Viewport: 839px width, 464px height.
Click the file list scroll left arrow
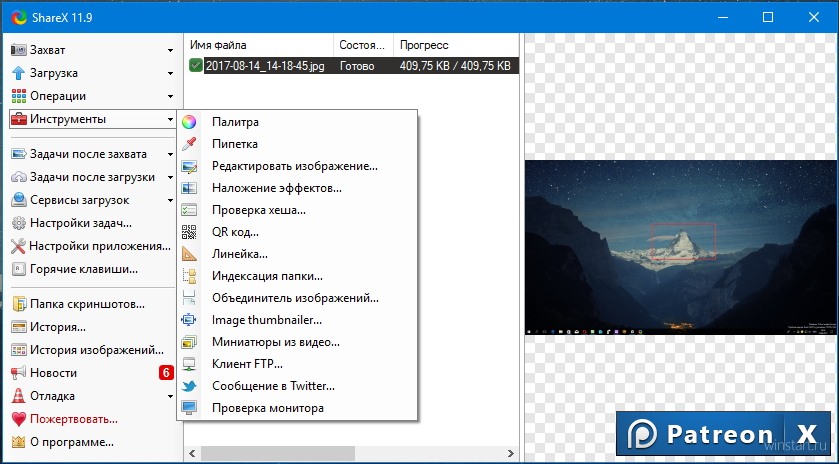[192, 453]
